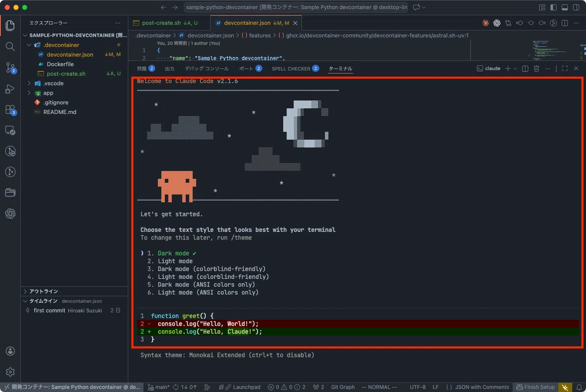Go to previous change icon in editor toolbar
The height and width of the screenshot is (392, 586).
[x=520, y=23]
